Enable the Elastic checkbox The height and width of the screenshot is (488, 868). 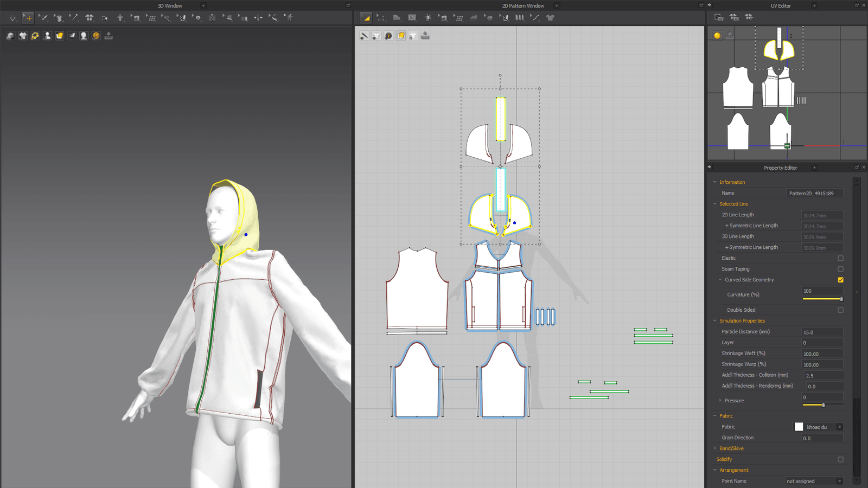click(840, 258)
